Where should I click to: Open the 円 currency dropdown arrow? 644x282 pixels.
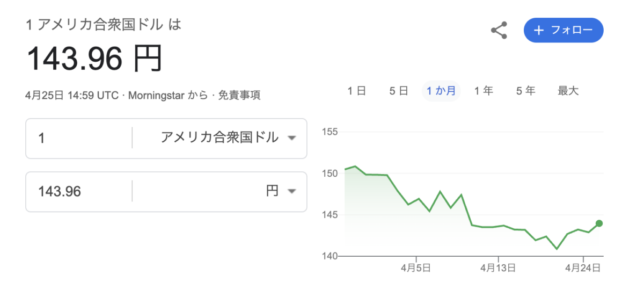291,191
